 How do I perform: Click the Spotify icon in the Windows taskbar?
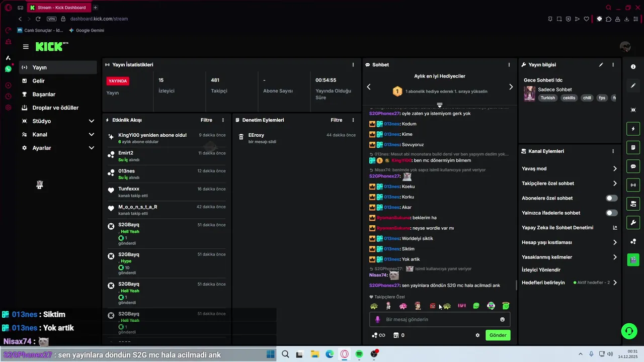click(359, 354)
